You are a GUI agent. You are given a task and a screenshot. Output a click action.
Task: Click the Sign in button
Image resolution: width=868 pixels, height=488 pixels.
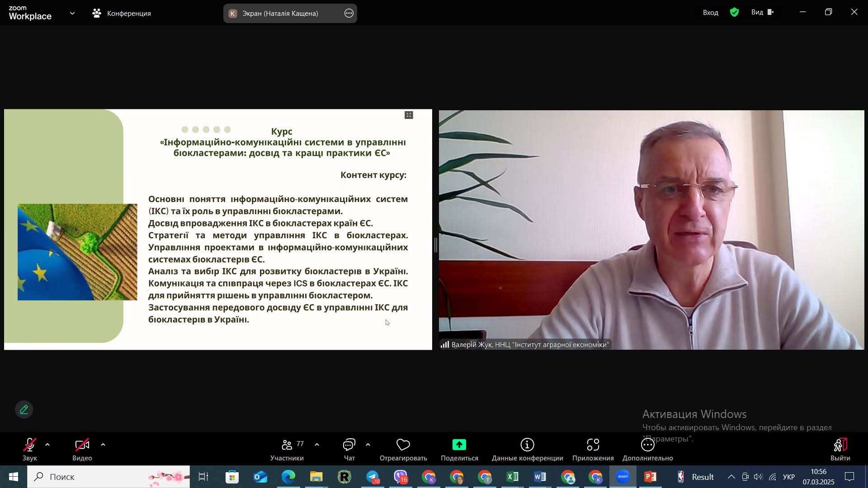(x=710, y=13)
